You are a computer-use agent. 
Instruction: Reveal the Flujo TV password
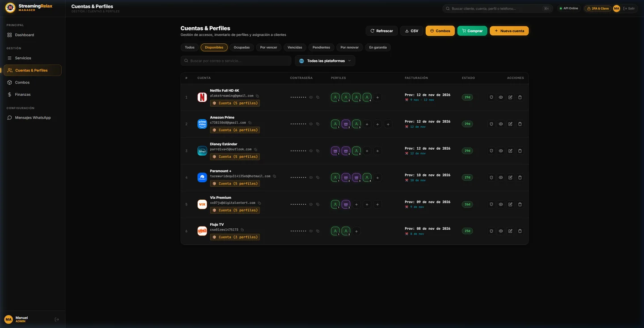click(311, 231)
